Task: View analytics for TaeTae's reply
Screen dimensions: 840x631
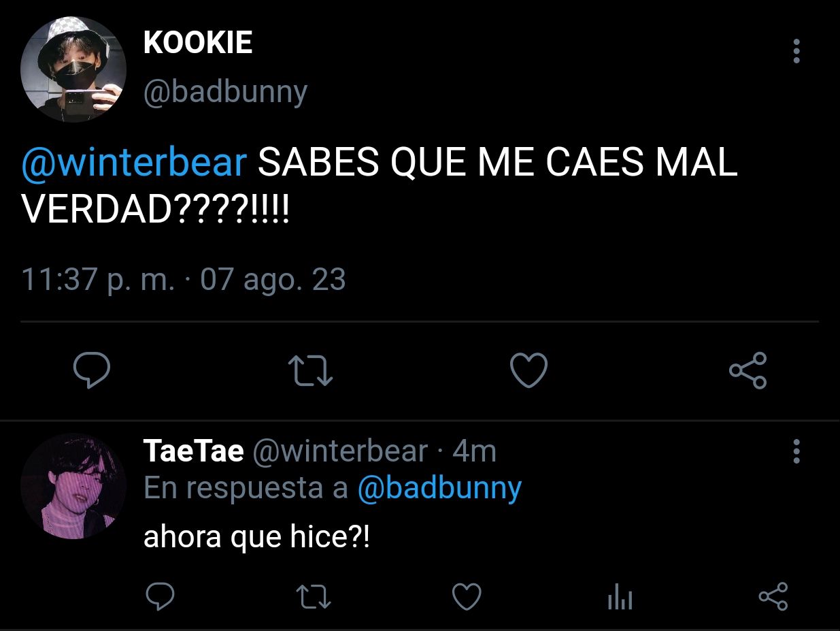Action: click(x=620, y=598)
